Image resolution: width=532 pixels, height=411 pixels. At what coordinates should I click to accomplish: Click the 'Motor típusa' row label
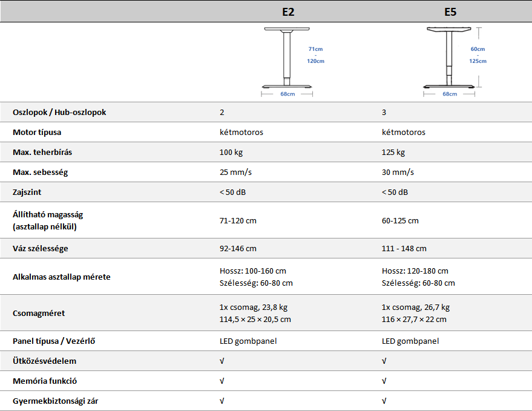click(37, 133)
